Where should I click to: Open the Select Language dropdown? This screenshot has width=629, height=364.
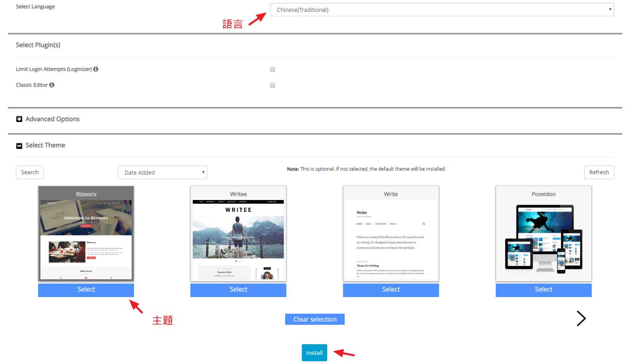pos(442,10)
